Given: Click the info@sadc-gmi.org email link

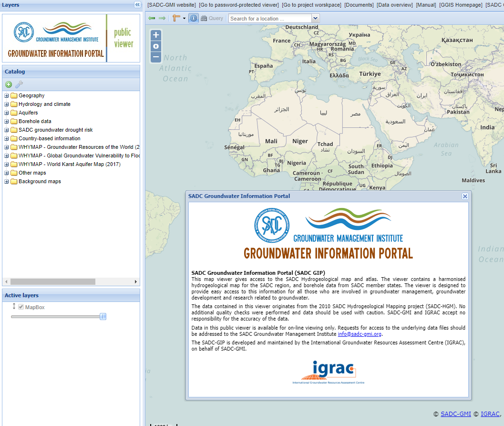Looking at the screenshot, I should pos(360,334).
